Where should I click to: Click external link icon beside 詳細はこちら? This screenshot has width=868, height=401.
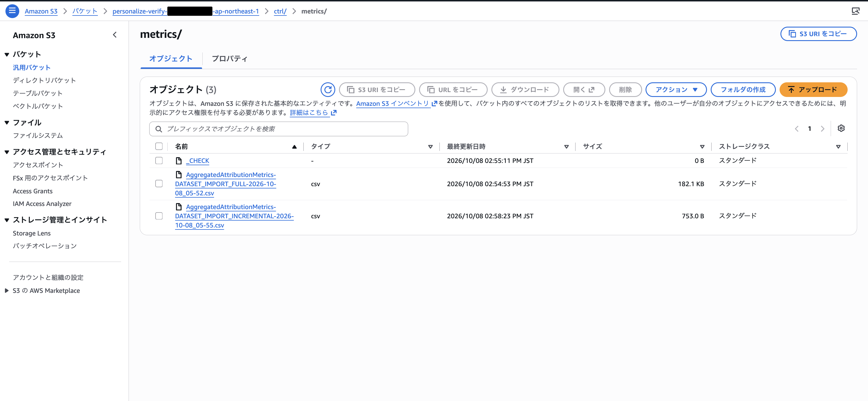coord(334,113)
